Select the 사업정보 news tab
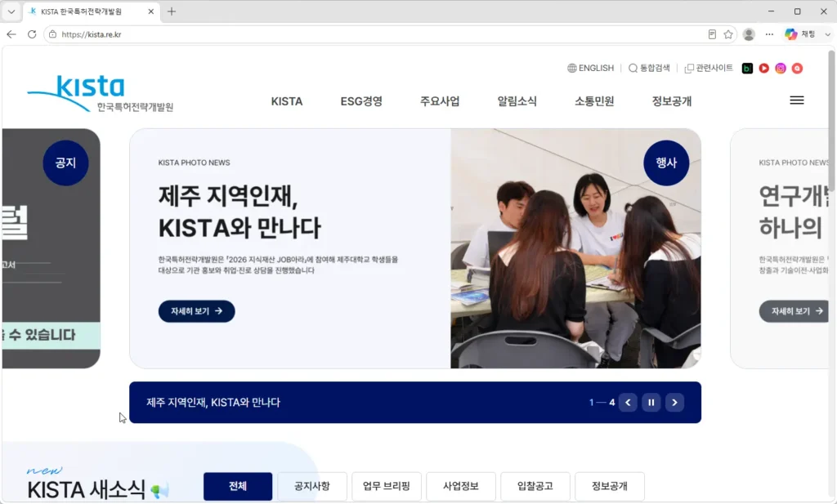837x504 pixels. coord(461,486)
